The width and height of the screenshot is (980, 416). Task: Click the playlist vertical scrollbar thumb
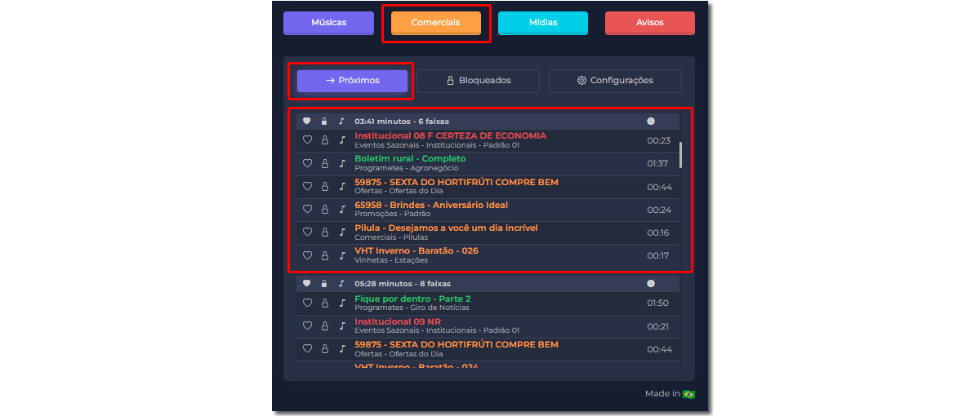(x=680, y=153)
